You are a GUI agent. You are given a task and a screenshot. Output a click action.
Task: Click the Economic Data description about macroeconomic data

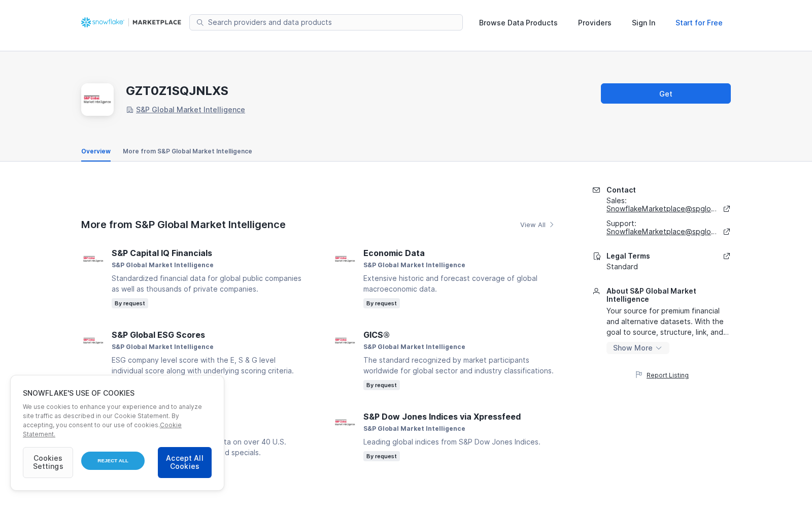pyautogui.click(x=451, y=283)
